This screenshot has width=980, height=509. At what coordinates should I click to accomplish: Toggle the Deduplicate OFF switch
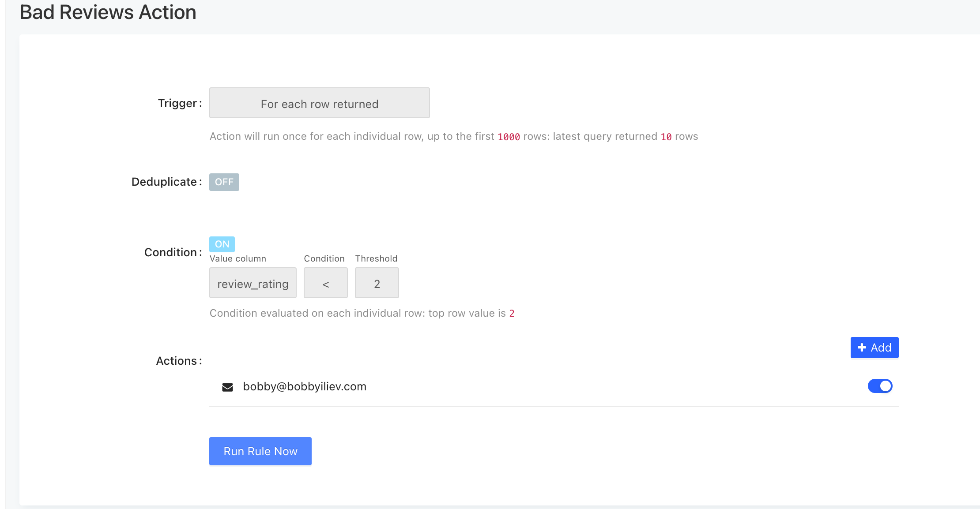pos(224,182)
